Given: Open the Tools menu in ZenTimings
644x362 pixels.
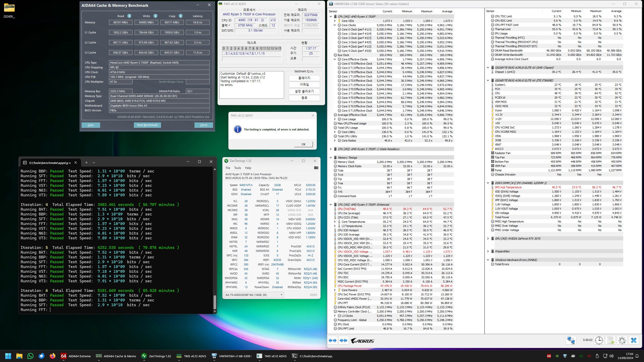Looking at the screenshot, I should pyautogui.click(x=237, y=168).
